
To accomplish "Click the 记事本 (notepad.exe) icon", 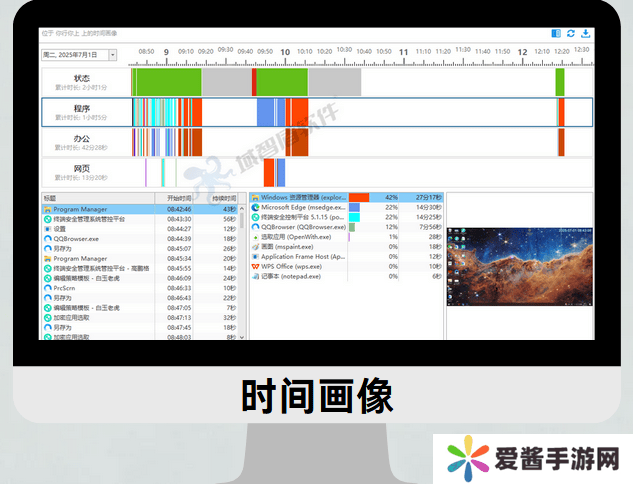I will pyautogui.click(x=256, y=277).
